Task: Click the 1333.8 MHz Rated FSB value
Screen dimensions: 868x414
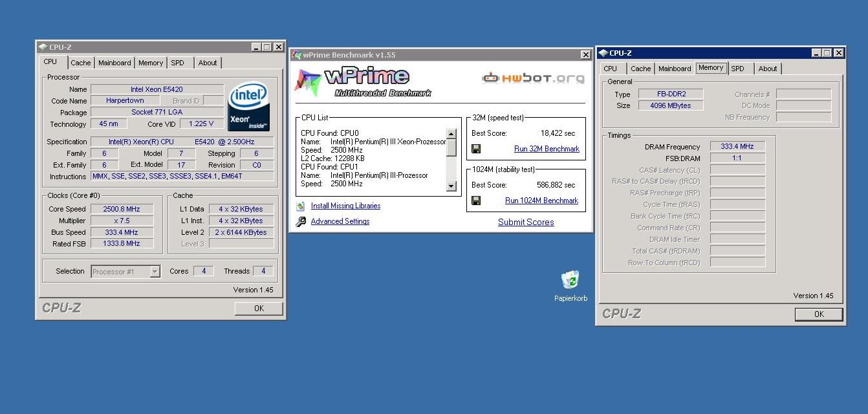Action: coord(122,244)
